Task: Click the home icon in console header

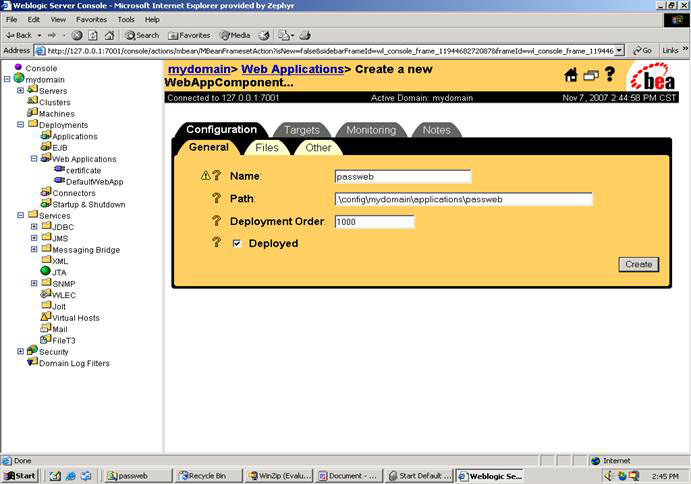Action: [x=571, y=75]
